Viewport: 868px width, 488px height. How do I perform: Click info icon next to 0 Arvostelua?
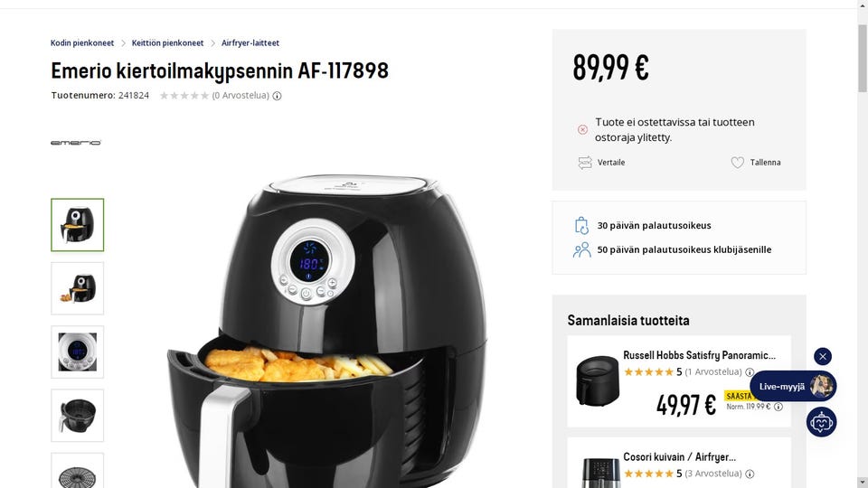tap(278, 96)
